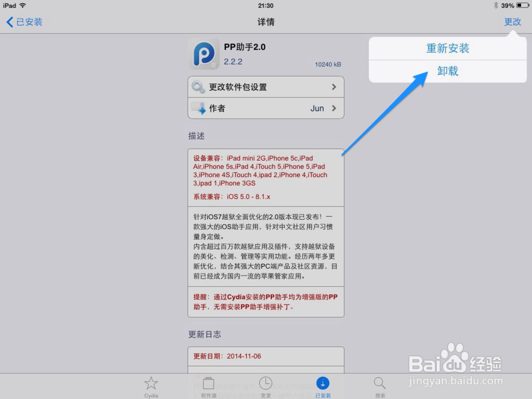Open 更改软件包设置 row

click(x=265, y=87)
